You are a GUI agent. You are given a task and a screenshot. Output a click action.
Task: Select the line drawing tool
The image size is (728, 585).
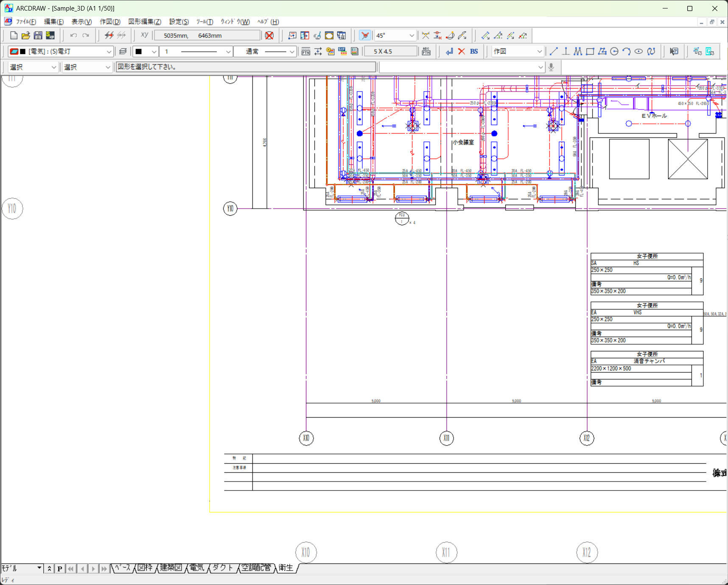pyautogui.click(x=554, y=51)
